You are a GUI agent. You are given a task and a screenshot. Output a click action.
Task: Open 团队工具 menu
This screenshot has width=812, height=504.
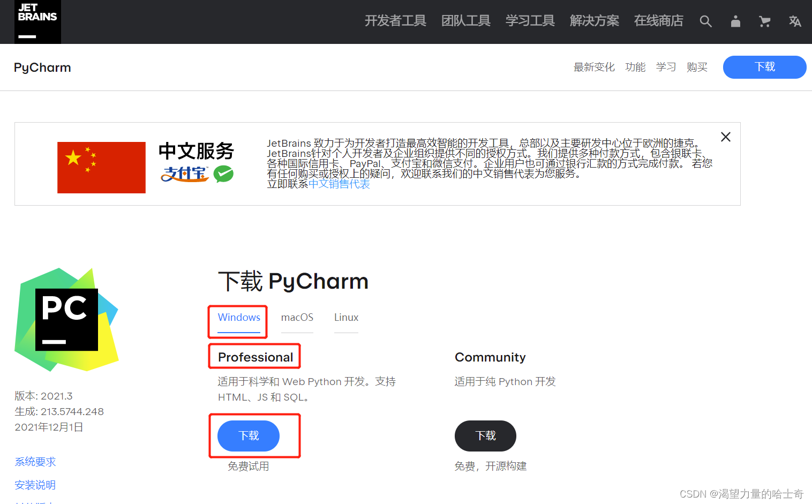tap(465, 21)
